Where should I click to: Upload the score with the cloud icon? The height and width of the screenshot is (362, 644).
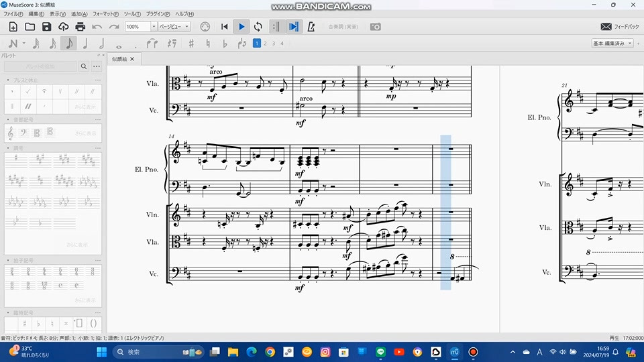63,27
